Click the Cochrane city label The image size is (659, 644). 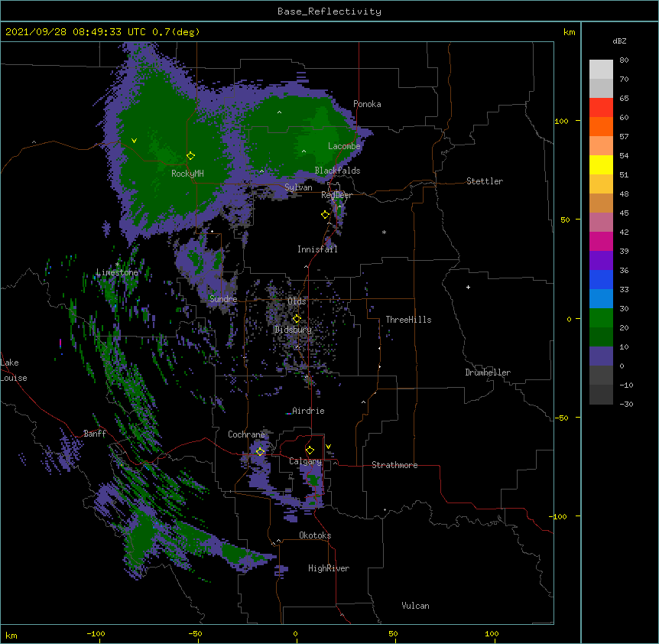[246, 434]
